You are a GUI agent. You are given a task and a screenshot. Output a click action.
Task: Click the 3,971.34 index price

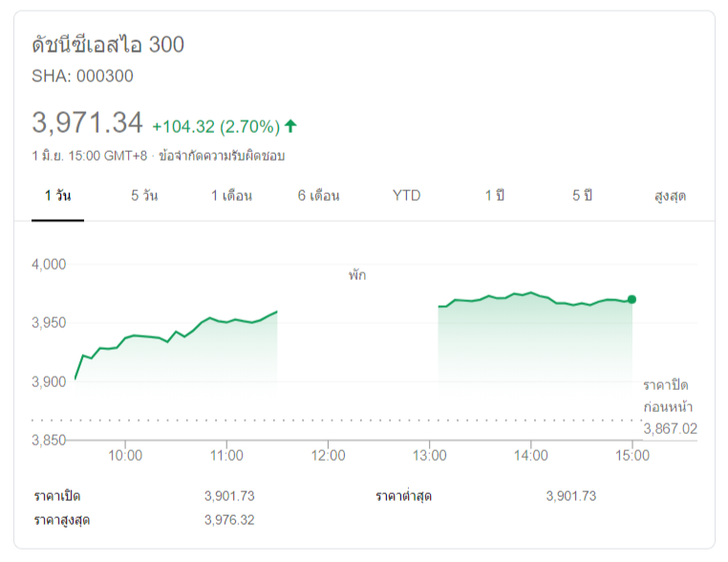(x=87, y=123)
